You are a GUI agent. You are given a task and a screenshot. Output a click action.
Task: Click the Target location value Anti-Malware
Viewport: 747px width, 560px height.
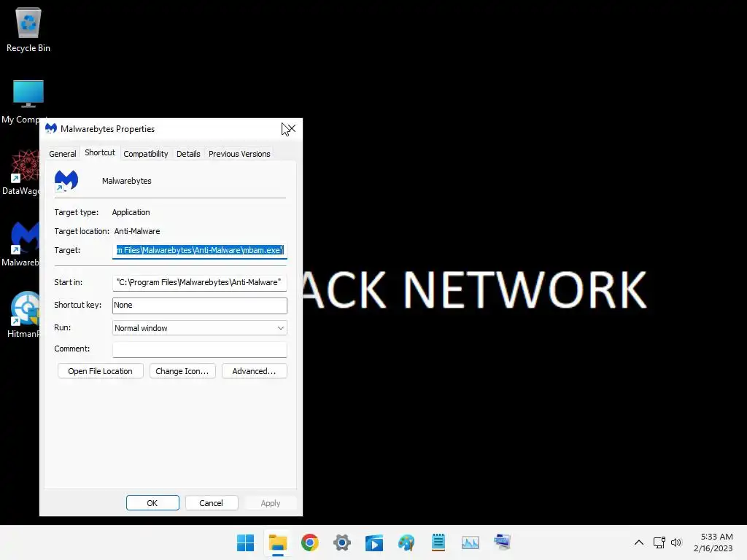[137, 231]
